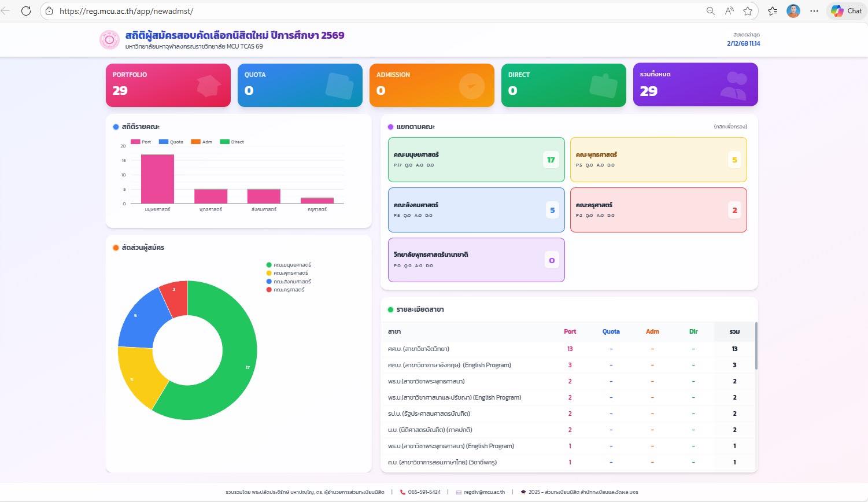The image size is (868, 502).
Task: Open browser settings three-dot menu
Action: [x=814, y=11]
